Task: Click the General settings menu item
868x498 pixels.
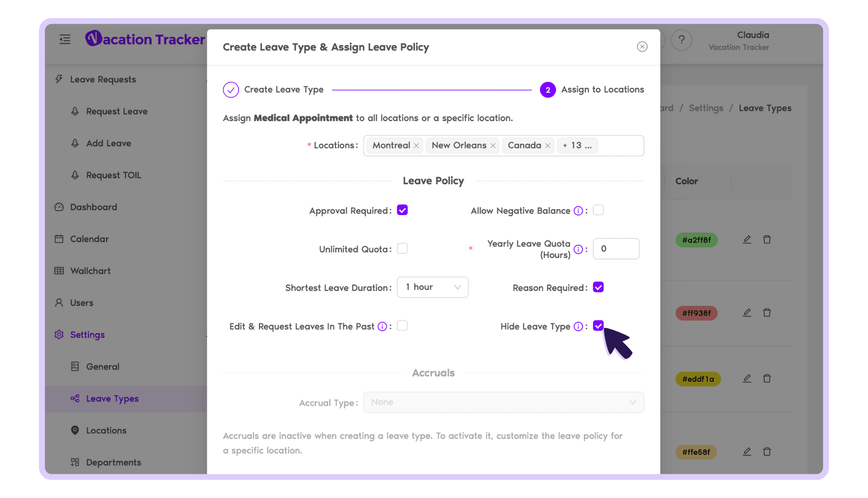Action: 102,366
